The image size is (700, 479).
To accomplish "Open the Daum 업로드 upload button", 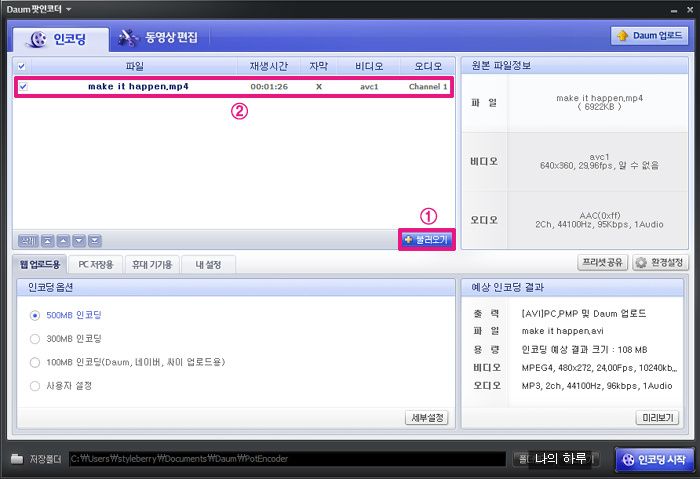I will 650,36.
